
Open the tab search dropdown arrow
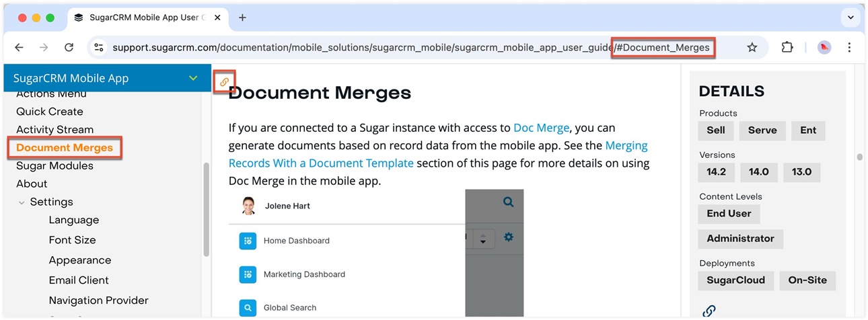(x=851, y=17)
